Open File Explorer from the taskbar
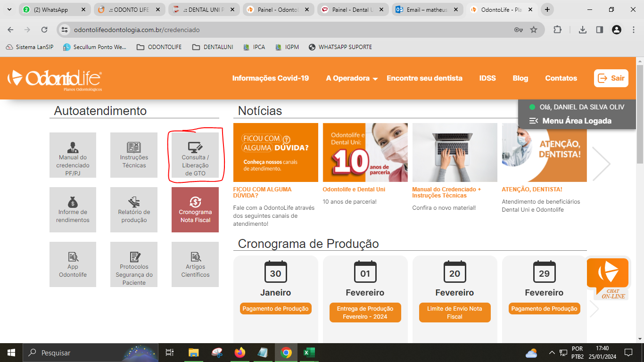Image resolution: width=644 pixels, height=362 pixels. [x=194, y=353]
